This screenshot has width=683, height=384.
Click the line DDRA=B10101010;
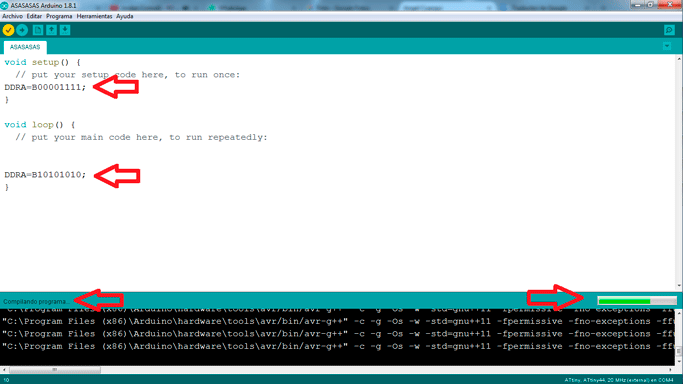coord(45,175)
